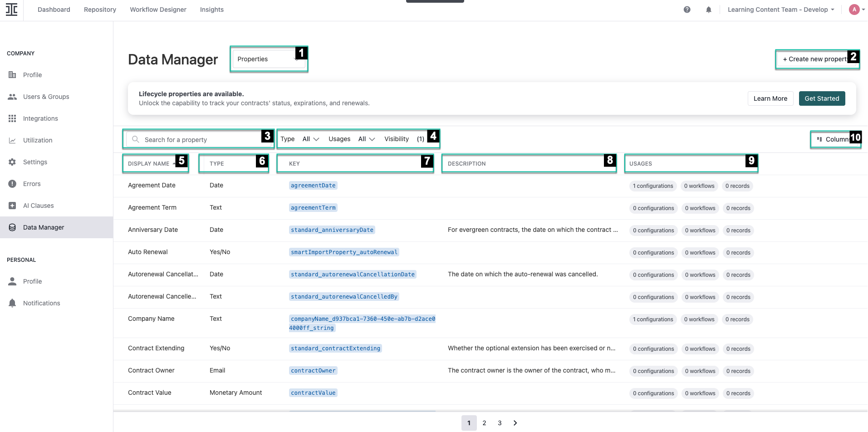
Task: Select the Integrations grid icon
Action: point(13,118)
